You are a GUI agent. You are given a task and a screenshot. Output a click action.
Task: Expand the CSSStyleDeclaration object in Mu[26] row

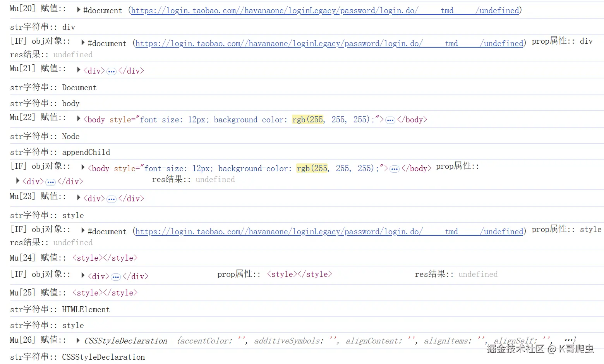click(79, 340)
